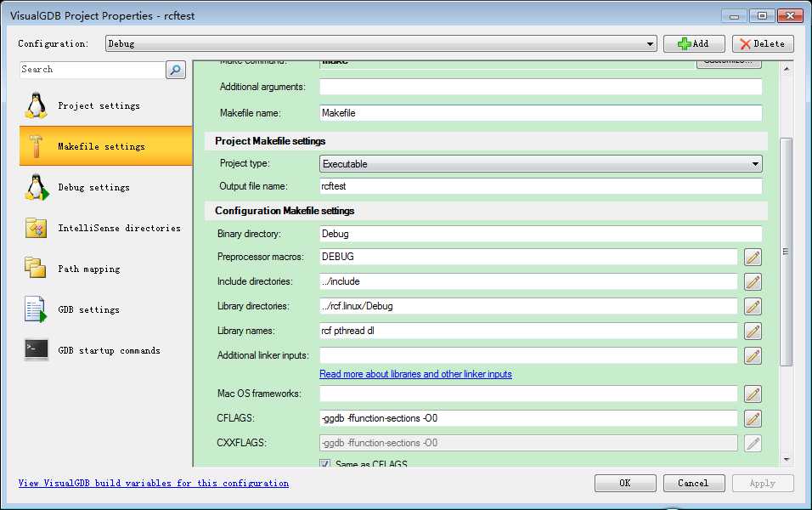Open GDB settings page
The image size is (812, 510).
coord(105,309)
